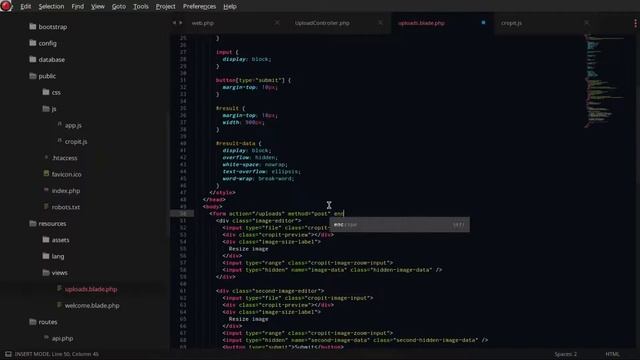Open app.js in the sidebar
This screenshot has height=360, width=640.
73,125
